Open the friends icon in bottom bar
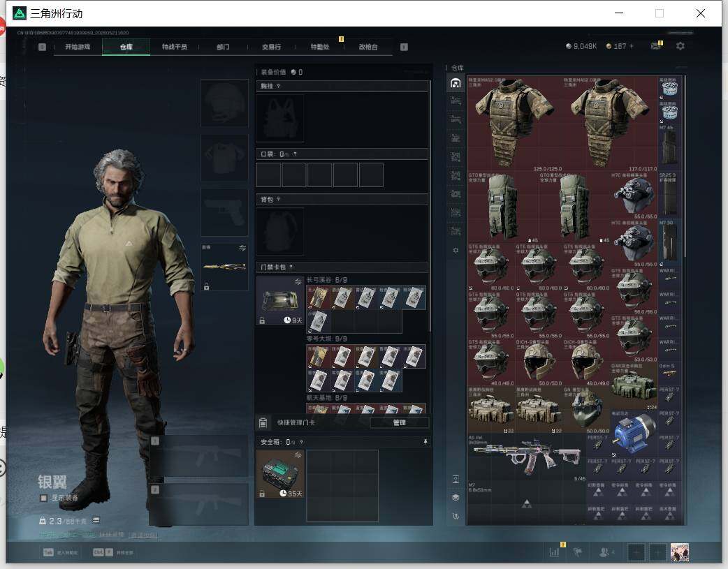Viewport: 728px width, 569px height. pos(604,552)
